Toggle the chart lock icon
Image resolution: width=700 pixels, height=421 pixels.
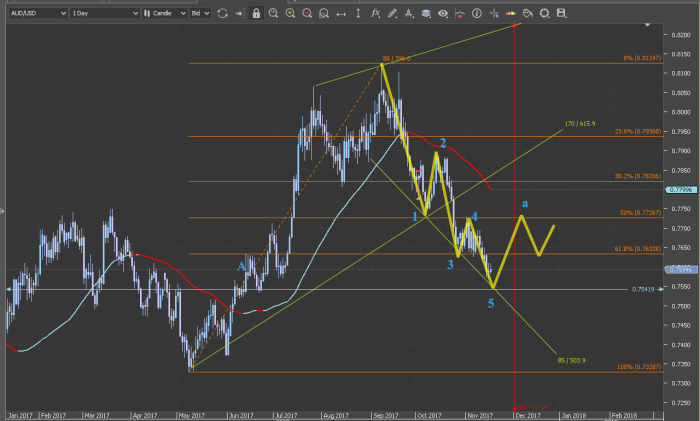256,14
